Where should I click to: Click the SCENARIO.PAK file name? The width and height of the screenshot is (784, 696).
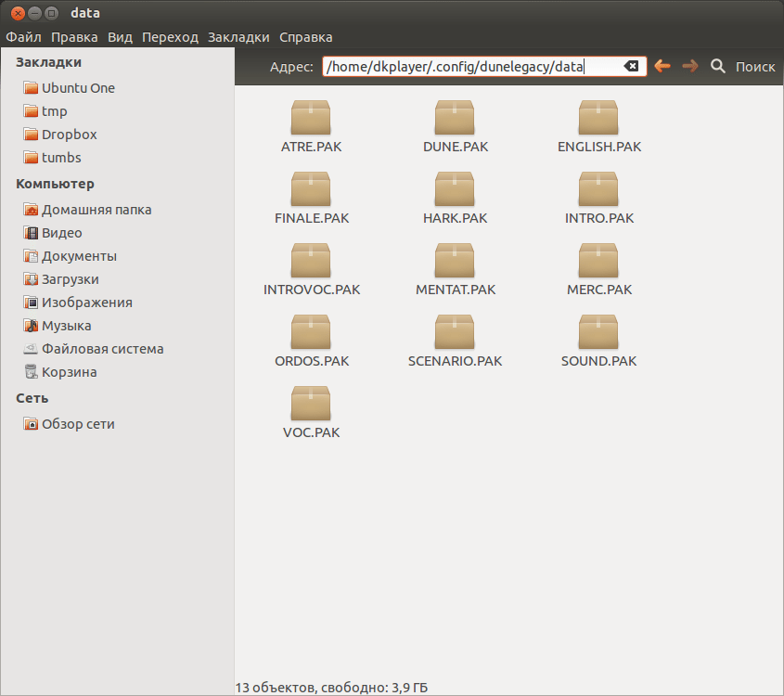tap(455, 361)
